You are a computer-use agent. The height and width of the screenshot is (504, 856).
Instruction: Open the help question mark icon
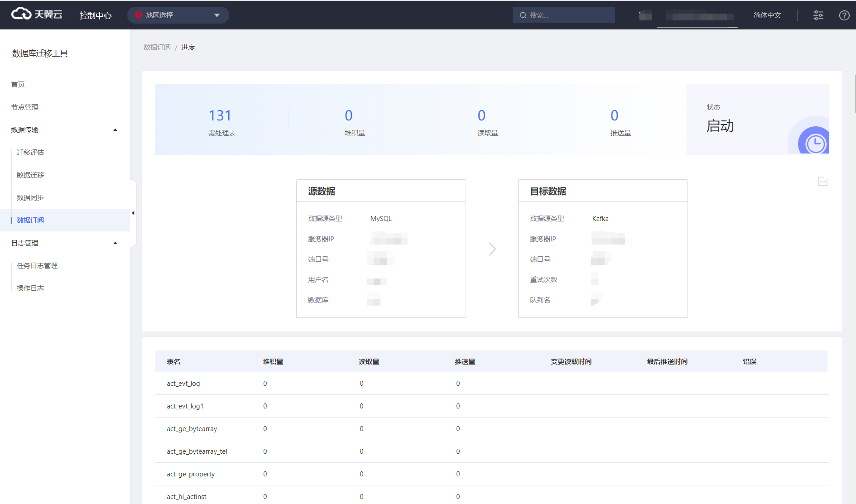tap(844, 15)
